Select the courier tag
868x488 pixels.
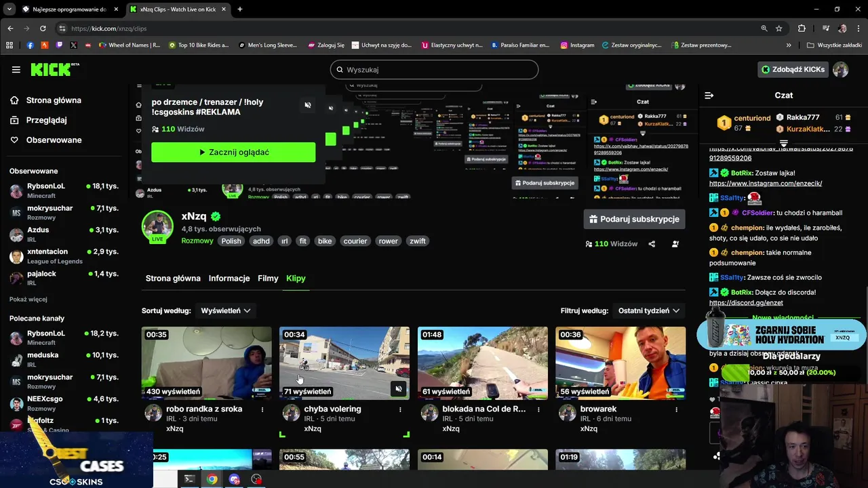[355, 241]
